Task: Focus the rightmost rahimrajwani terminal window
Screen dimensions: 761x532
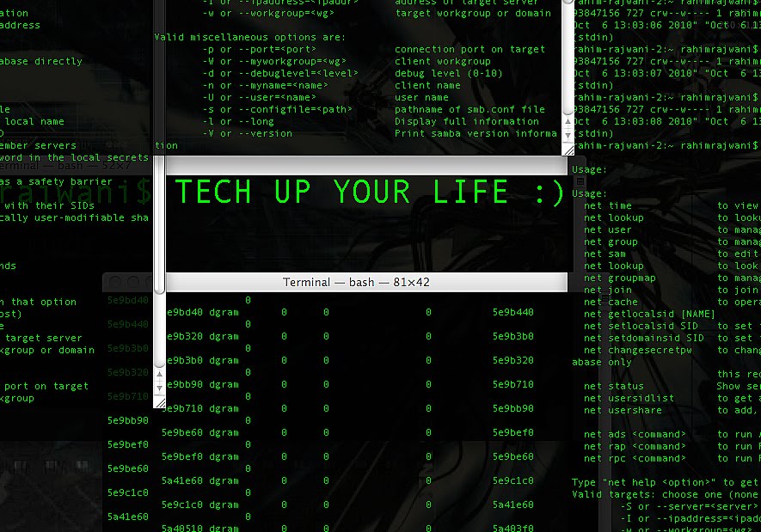Action: click(679, 77)
